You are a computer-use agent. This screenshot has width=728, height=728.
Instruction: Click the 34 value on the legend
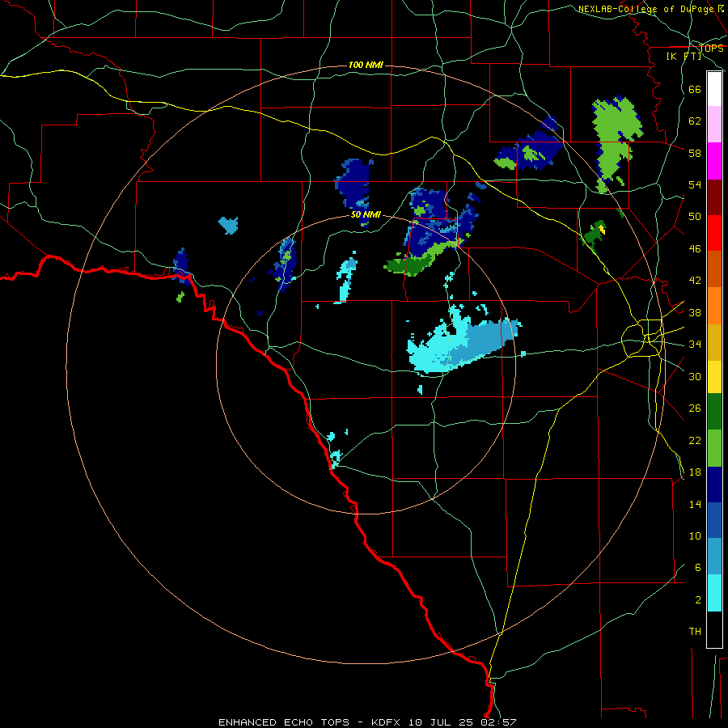click(x=695, y=345)
